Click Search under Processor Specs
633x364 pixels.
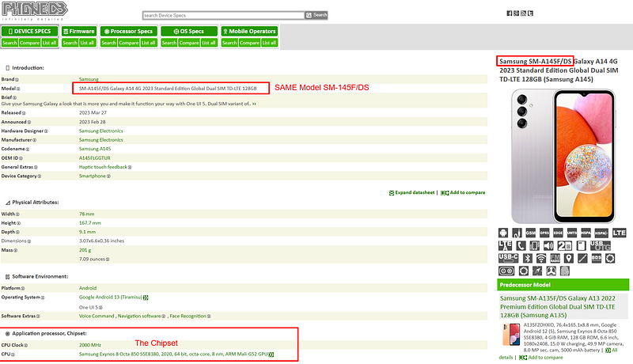[x=108, y=43]
